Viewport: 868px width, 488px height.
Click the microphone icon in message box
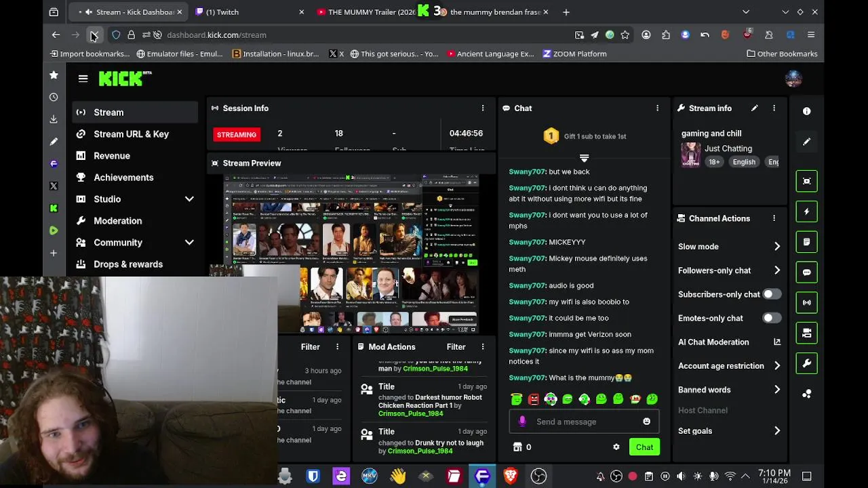(x=522, y=422)
